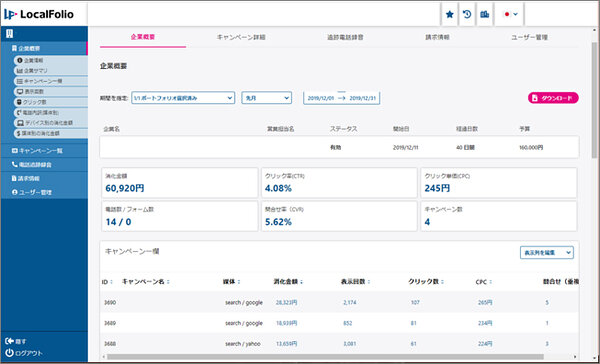The height and width of the screenshot is (364, 600).
Task: Click impressions value 3,081
Action: pos(350,344)
